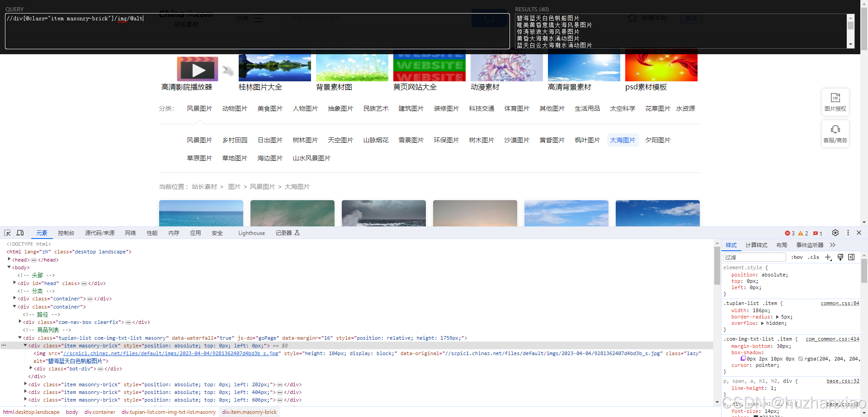Click the 高清影院播放器 thumbnail
The width and height of the screenshot is (868, 417).
(x=198, y=68)
